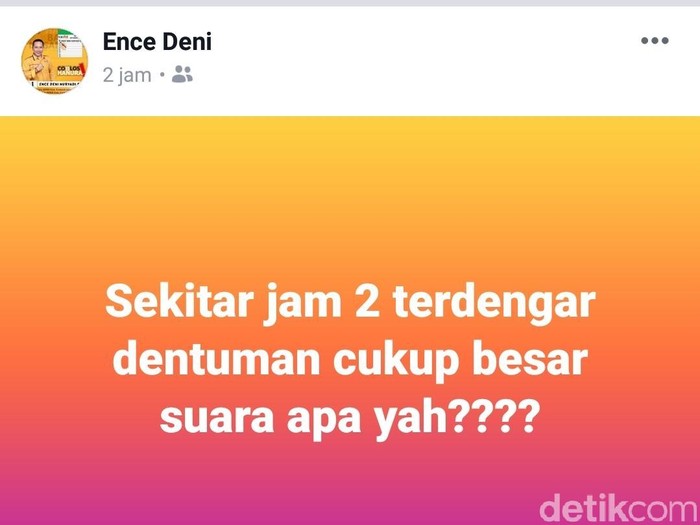Click the dot separator after '2 jam'
The width and height of the screenshot is (700, 525).
162,75
